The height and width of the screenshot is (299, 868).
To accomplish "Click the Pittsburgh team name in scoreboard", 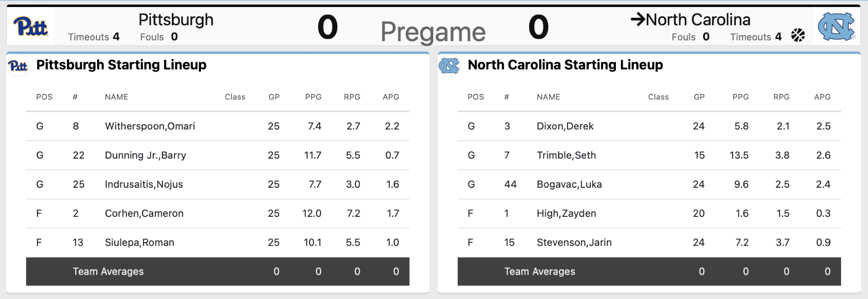I will coord(176,20).
